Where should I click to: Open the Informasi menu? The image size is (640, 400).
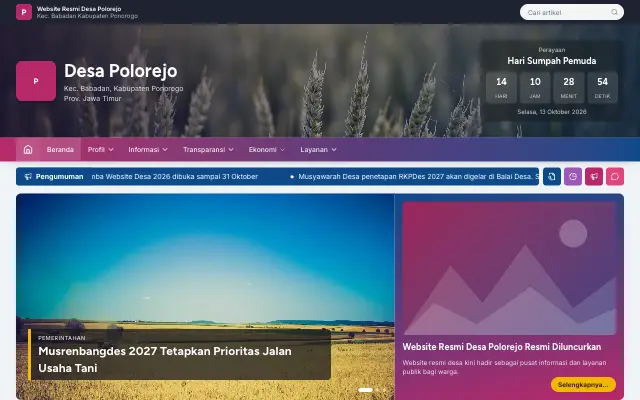click(148, 149)
